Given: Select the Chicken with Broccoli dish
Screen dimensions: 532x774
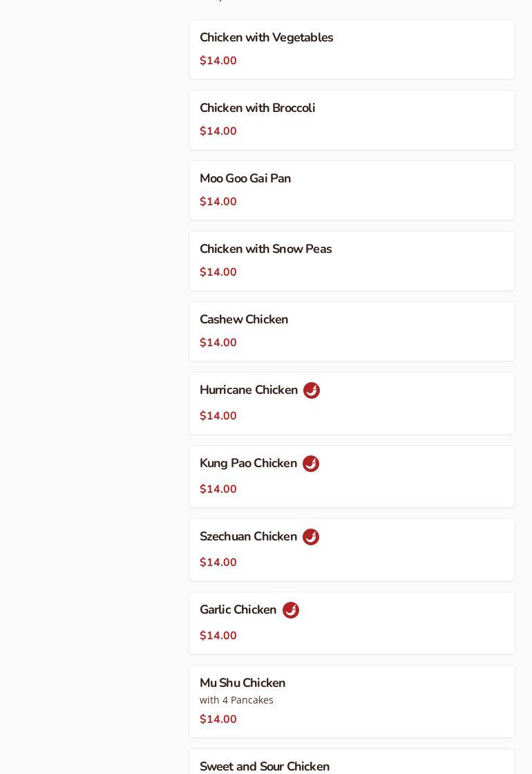Looking at the screenshot, I should [257, 108].
